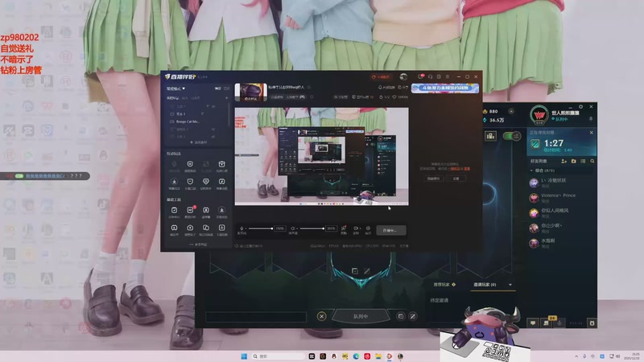Screen dimensions: 644x362
Task: Open the star download tool in basic tools
Action: tap(222, 211)
